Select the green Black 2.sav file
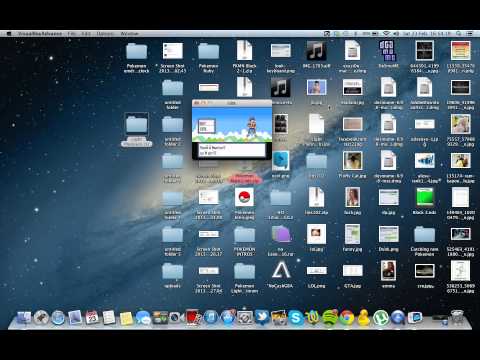The image size is (480, 360). pos(424,201)
